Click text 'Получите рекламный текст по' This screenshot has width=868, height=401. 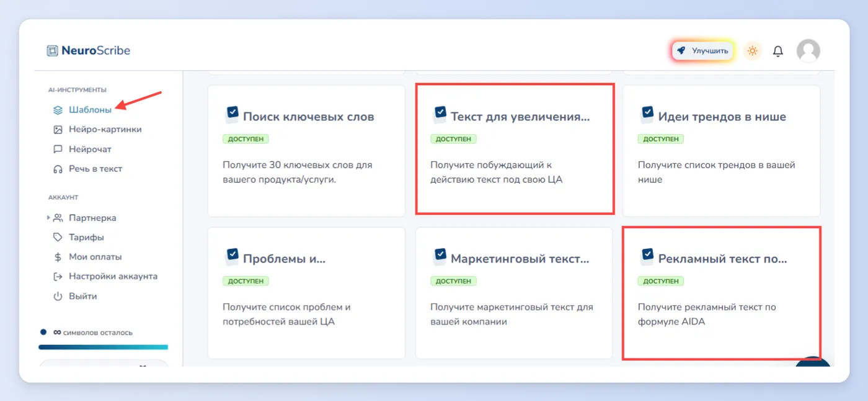[x=707, y=307]
